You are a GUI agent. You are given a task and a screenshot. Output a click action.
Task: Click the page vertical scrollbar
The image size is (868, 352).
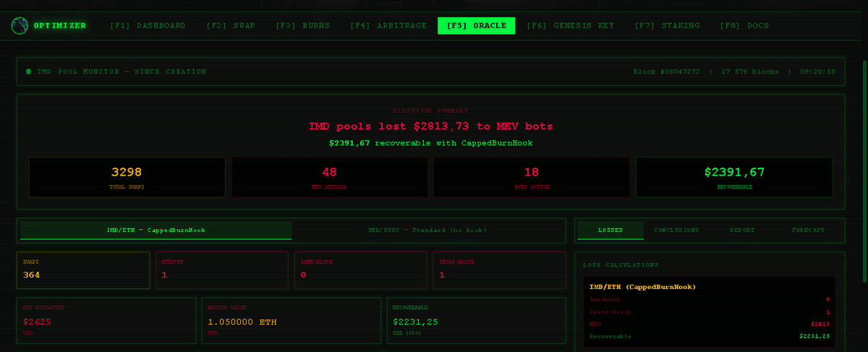(x=864, y=171)
